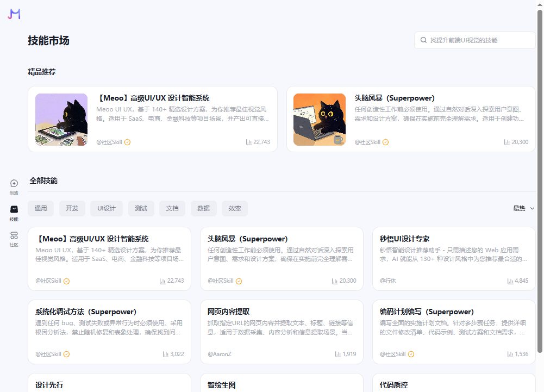Click verified badge on 编码计划编写 card
The height and width of the screenshot is (392, 544).
(411, 354)
